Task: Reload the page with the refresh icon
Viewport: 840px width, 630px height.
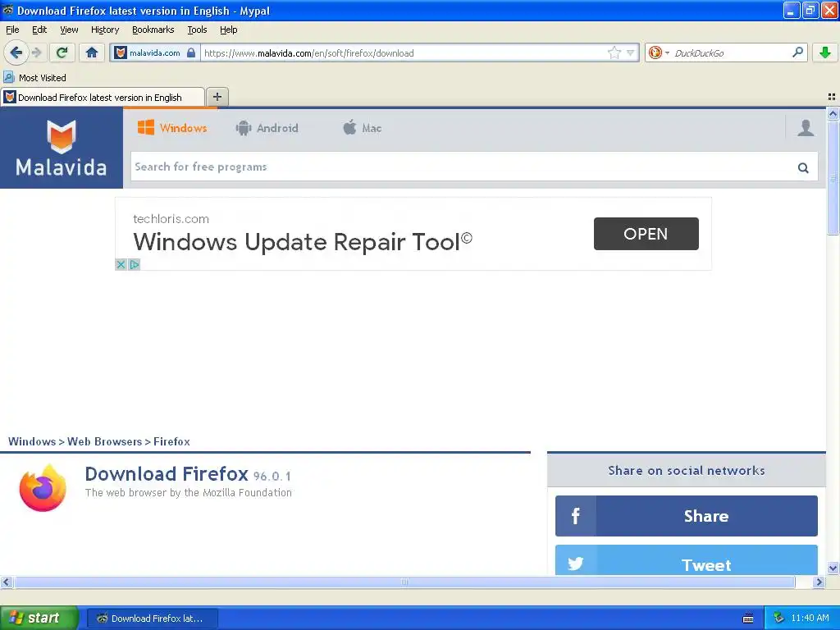Action: 62,52
